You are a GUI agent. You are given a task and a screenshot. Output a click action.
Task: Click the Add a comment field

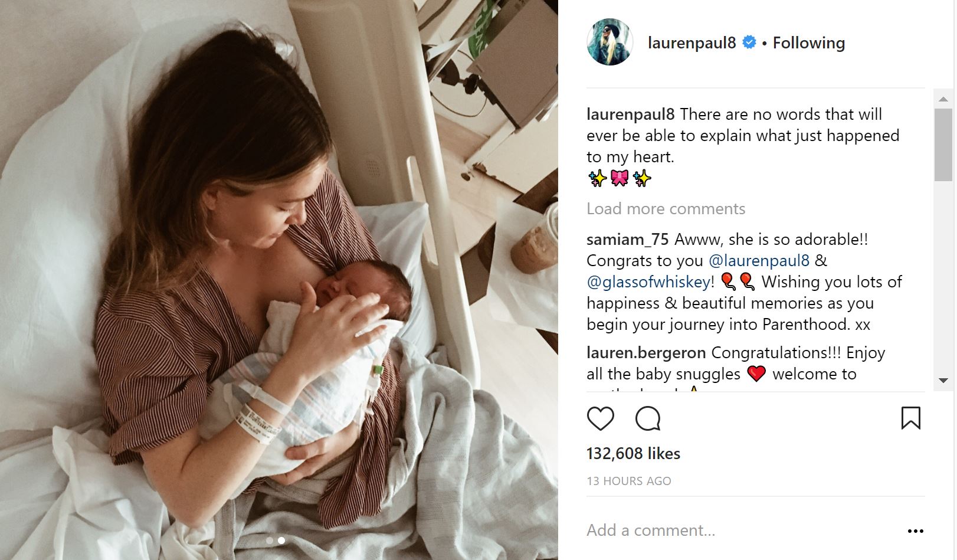point(743,530)
